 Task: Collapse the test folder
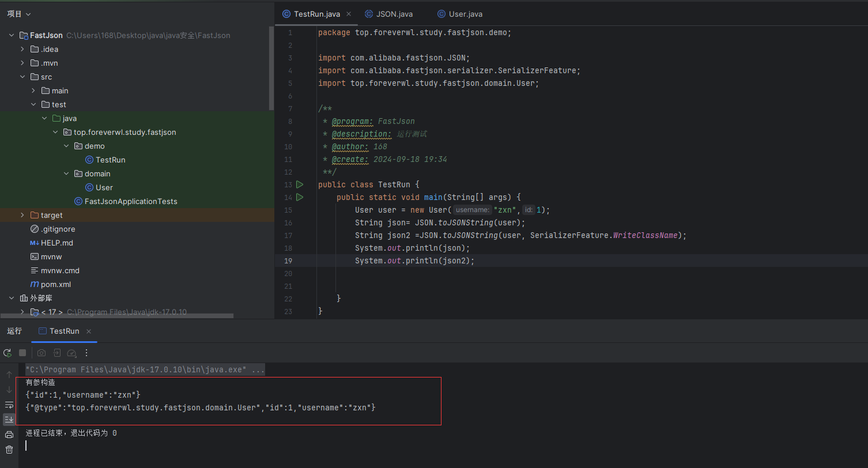tap(33, 104)
